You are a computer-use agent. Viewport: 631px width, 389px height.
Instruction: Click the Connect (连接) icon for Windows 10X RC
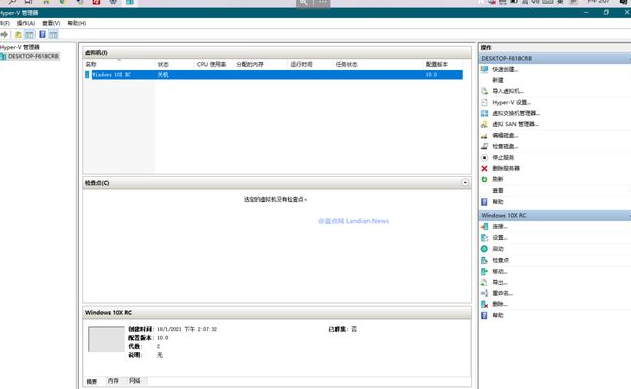[485, 226]
